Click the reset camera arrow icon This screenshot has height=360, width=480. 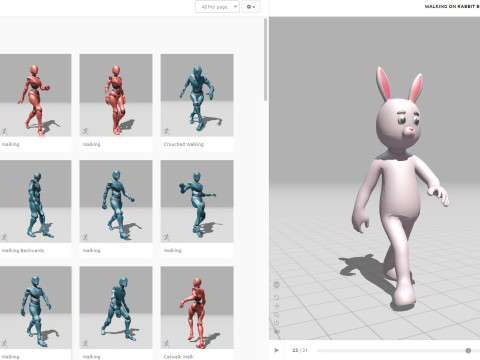(x=276, y=297)
